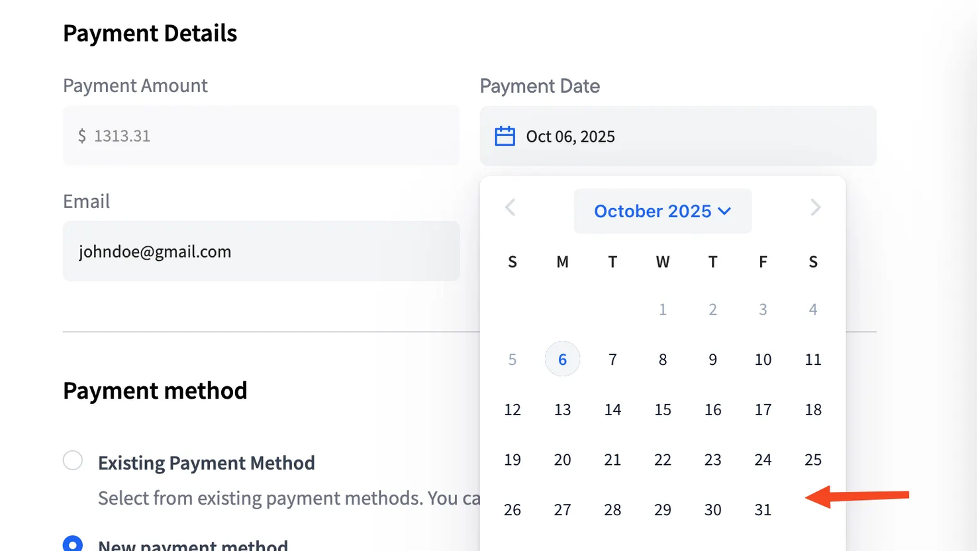Select October 10 in the date picker
The width and height of the screenshot is (980, 551).
763,360
